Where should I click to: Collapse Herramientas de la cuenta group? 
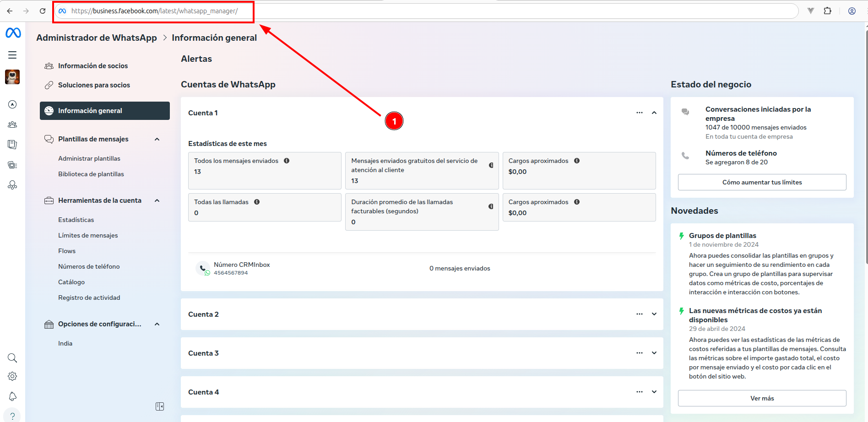pos(157,200)
